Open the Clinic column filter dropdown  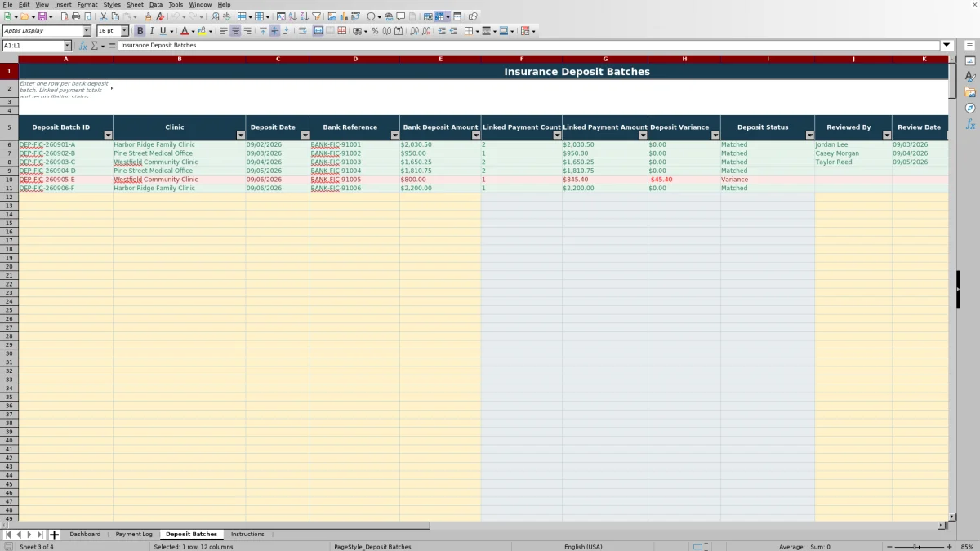pyautogui.click(x=240, y=136)
